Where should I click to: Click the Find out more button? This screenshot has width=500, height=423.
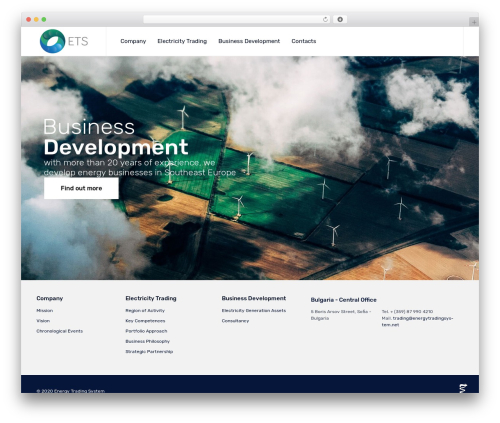click(81, 188)
